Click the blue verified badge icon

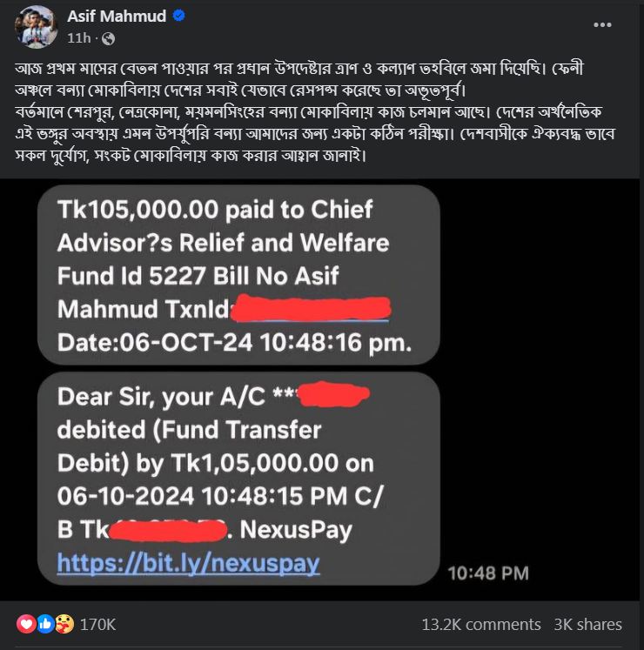(178, 17)
